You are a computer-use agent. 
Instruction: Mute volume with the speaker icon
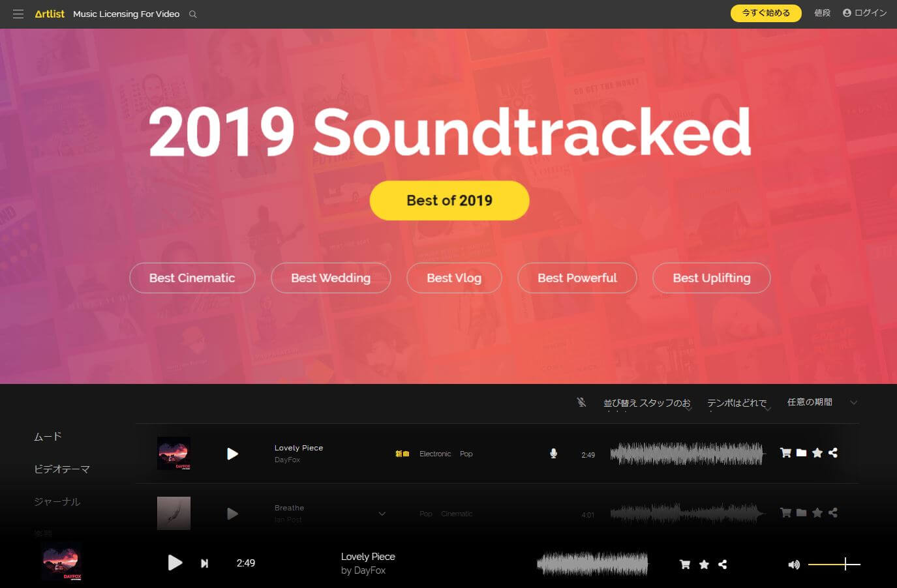coord(794,565)
